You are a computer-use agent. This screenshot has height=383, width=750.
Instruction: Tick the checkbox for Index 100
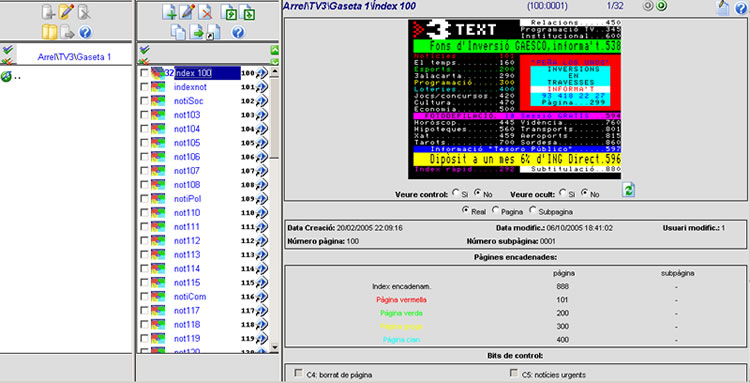coord(144,73)
